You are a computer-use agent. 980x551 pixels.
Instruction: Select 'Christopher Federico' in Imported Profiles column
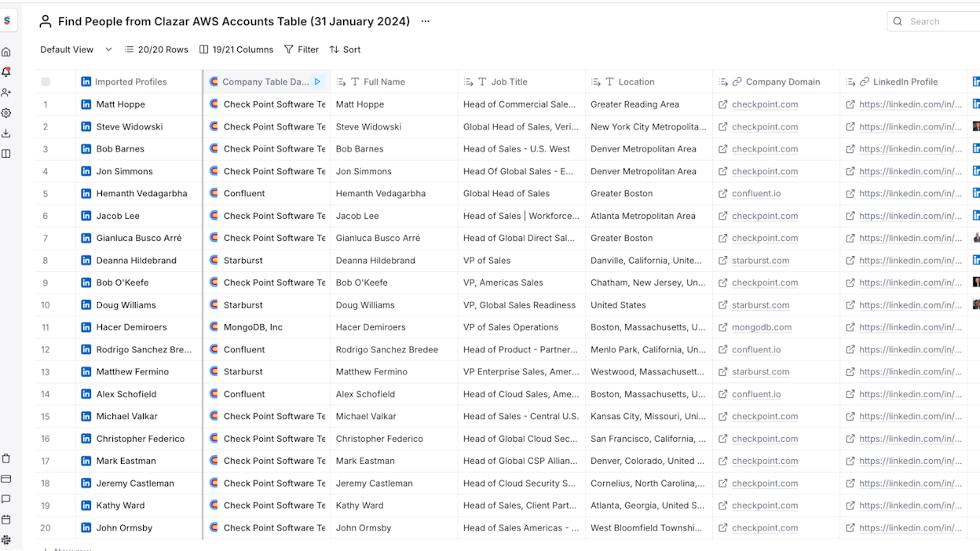tap(139, 439)
